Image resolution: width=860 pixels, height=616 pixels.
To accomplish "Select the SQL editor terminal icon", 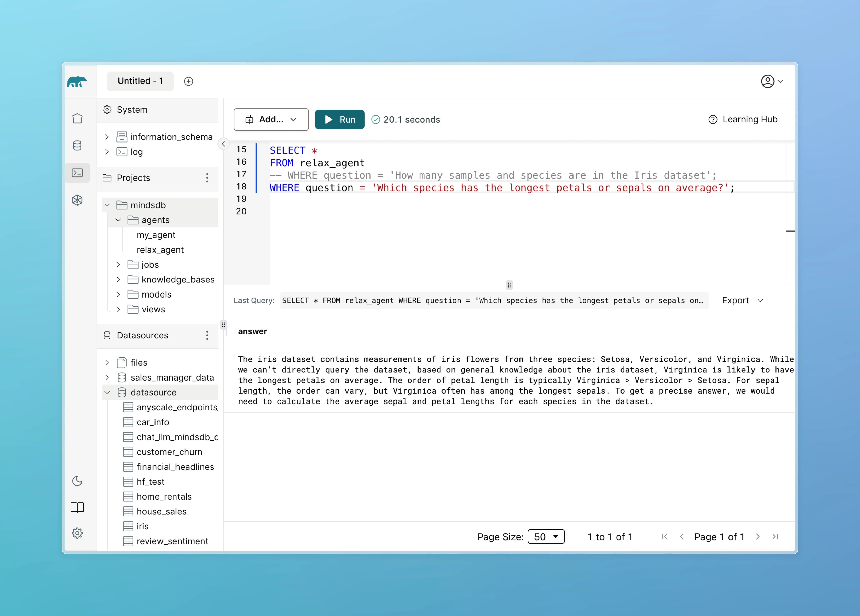I will point(77,173).
